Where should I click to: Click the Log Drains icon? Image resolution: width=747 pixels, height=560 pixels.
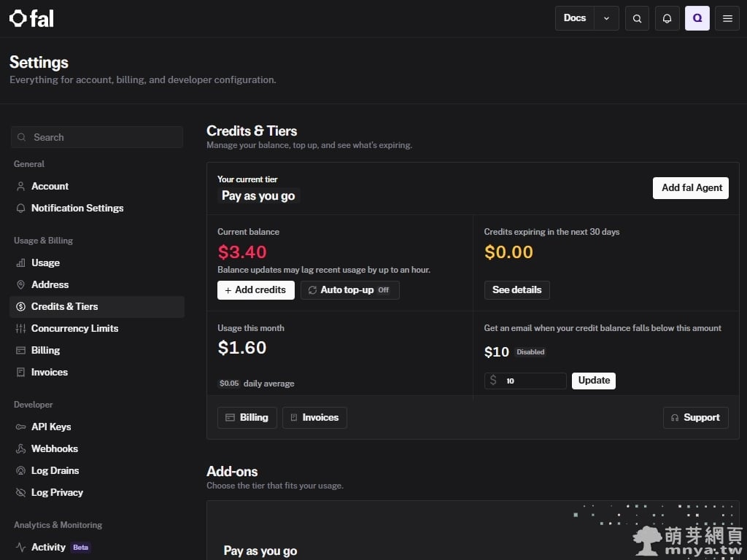coord(20,471)
